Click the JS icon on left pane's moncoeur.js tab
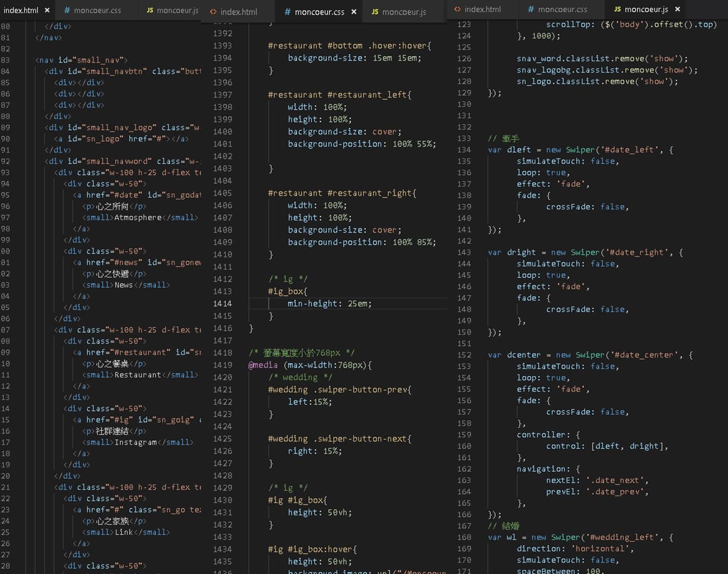This screenshot has width=728, height=574. click(150, 10)
